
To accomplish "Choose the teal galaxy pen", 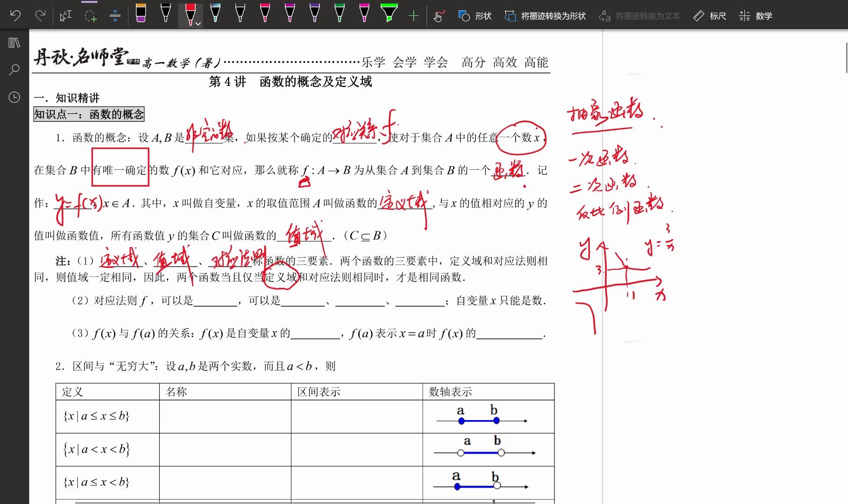I will pyautogui.click(x=217, y=14).
